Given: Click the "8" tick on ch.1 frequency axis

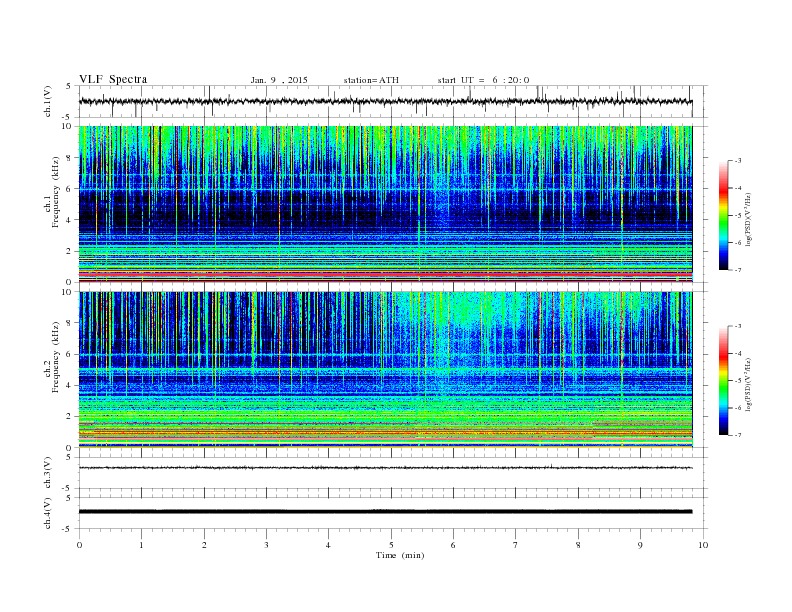Looking at the screenshot, I should tap(69, 158).
